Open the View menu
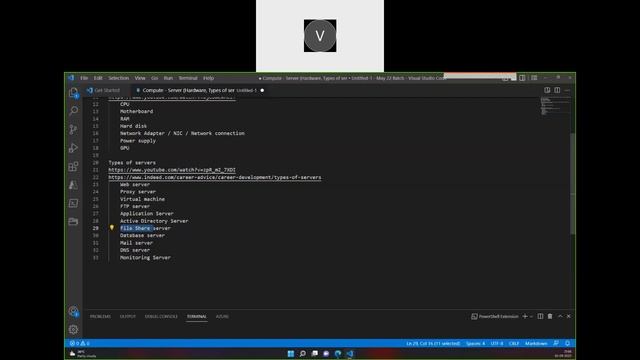640x360 pixels. pyautogui.click(x=140, y=78)
